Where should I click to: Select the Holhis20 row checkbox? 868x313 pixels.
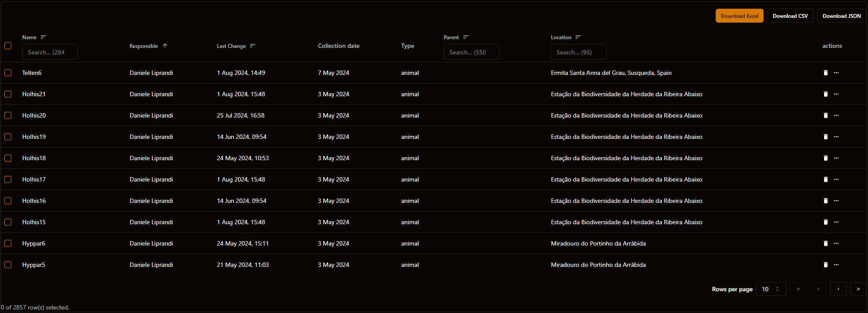click(8, 115)
